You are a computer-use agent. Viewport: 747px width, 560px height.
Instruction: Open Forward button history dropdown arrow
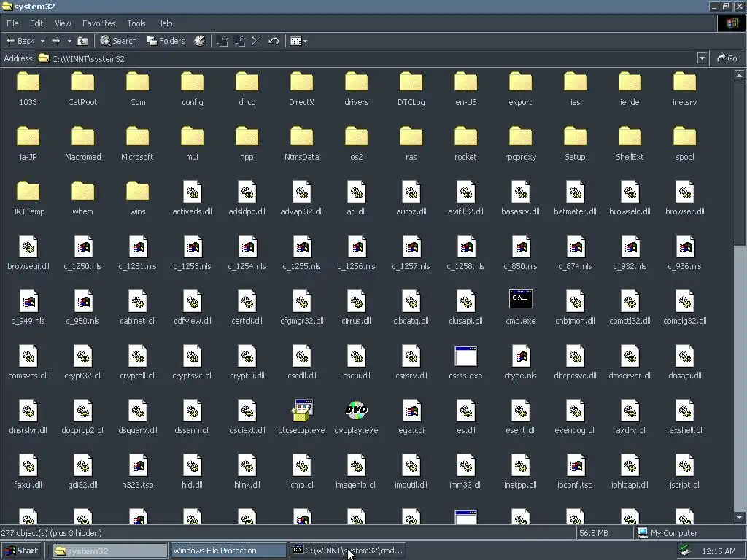coord(69,41)
